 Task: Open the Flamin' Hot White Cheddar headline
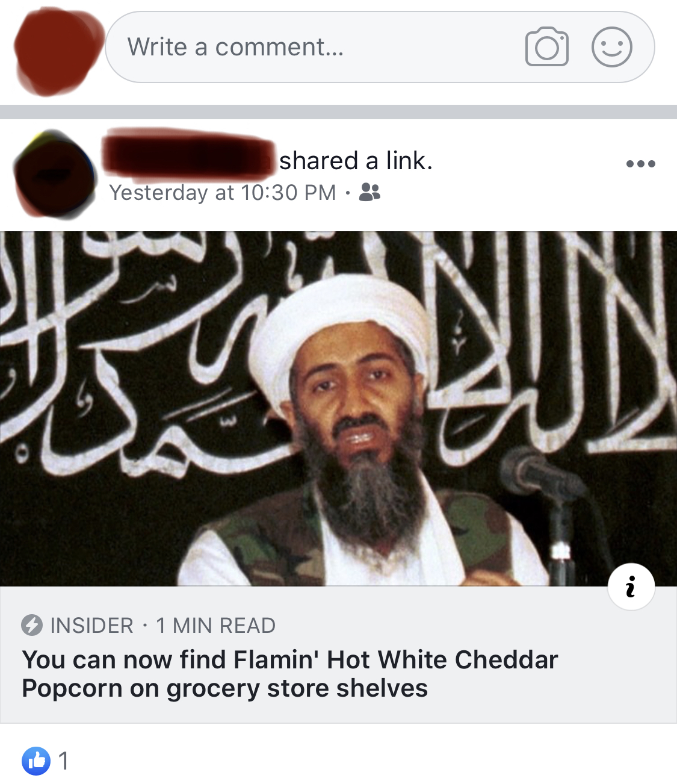coord(290,674)
